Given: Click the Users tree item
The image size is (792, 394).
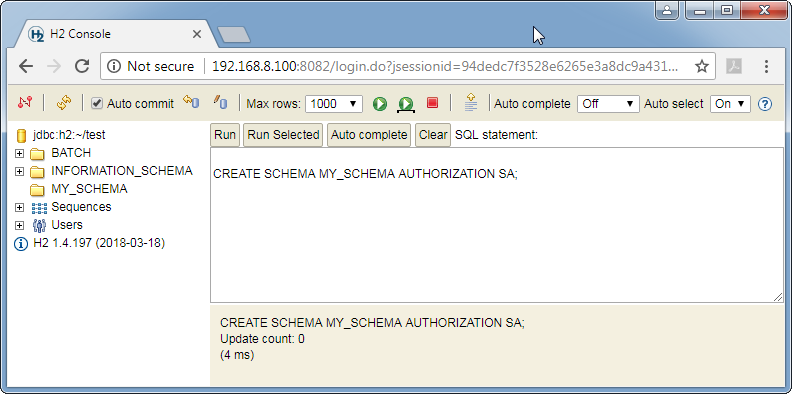Looking at the screenshot, I should 67,224.
